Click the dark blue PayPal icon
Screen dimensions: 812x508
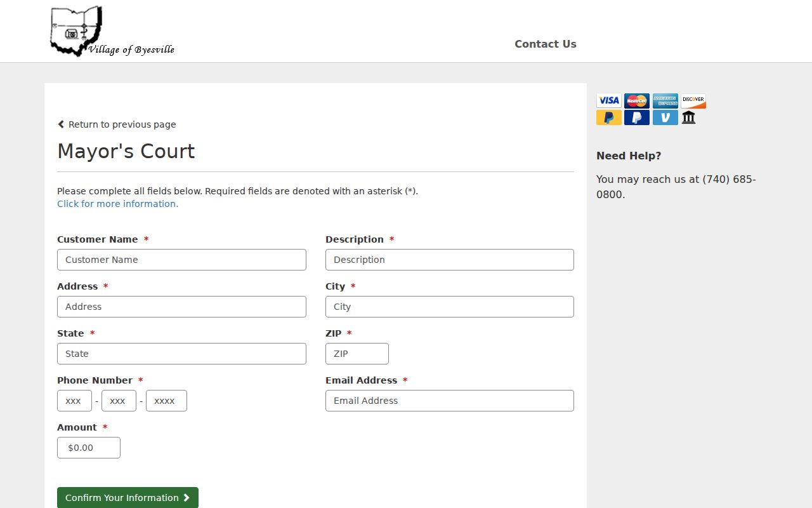coord(636,117)
